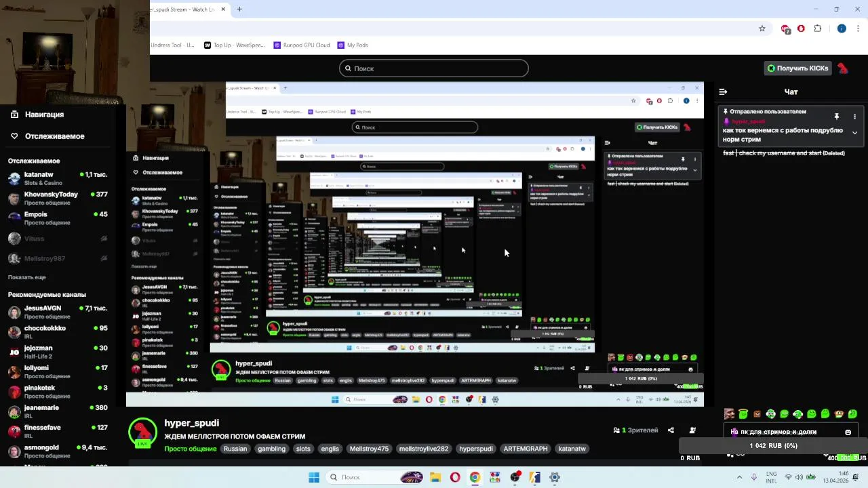Open pinakotek recommended channel
Screen dimensions: 868x488
pos(58,392)
